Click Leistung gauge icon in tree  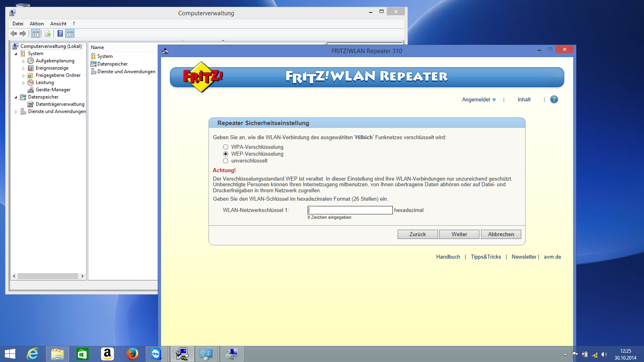pyautogui.click(x=31, y=82)
